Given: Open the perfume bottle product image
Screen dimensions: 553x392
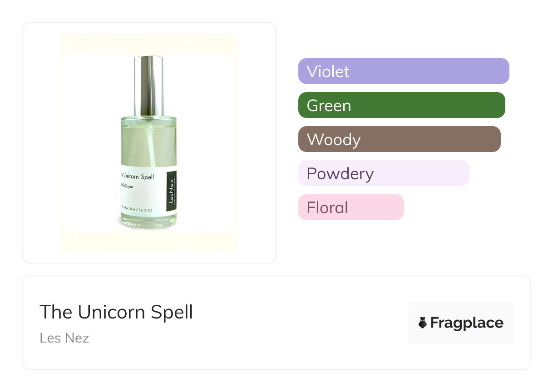Looking at the screenshot, I should pyautogui.click(x=149, y=142).
